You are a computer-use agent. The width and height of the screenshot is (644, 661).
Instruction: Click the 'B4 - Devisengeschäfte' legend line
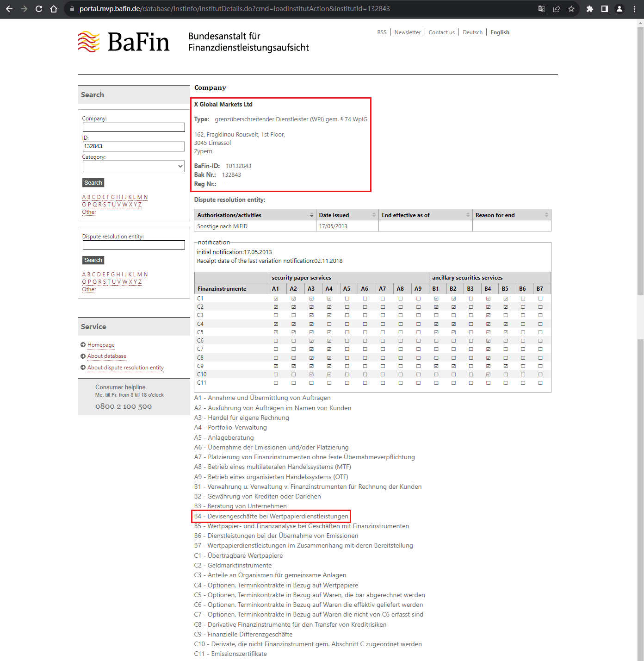pos(271,516)
